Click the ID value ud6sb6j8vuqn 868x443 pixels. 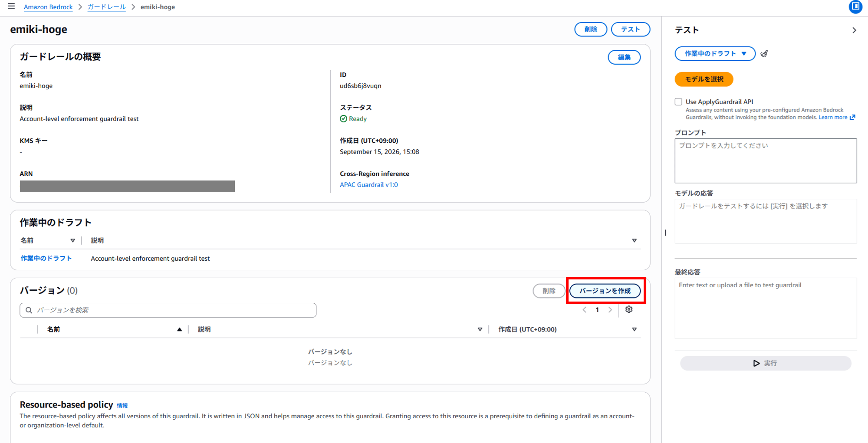click(361, 86)
